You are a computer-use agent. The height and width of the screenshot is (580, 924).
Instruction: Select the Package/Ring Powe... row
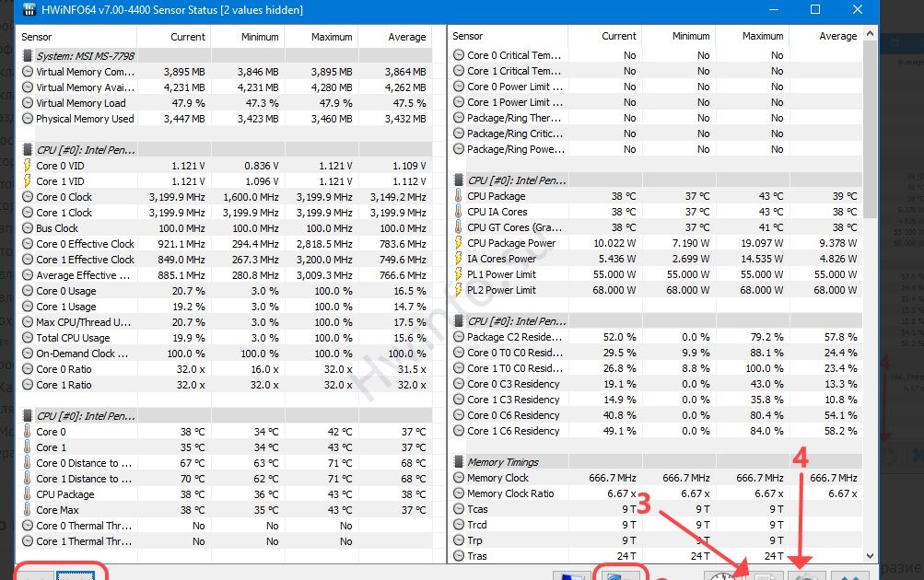pos(657,149)
